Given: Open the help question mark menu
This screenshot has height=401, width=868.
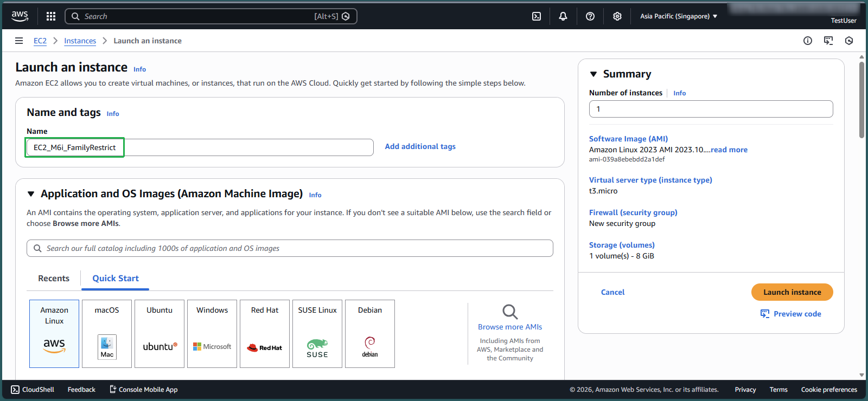Looking at the screenshot, I should pos(590,16).
